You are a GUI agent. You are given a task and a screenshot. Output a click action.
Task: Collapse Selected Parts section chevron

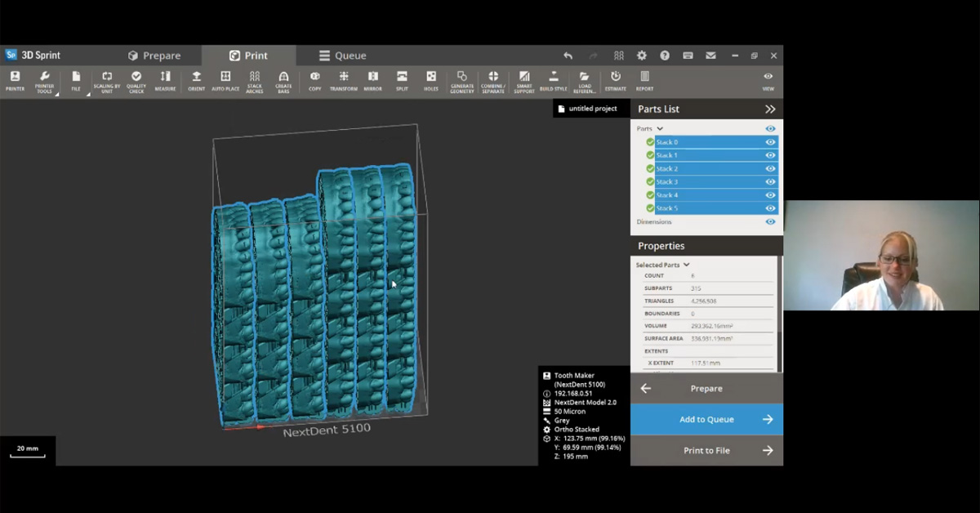(686, 265)
